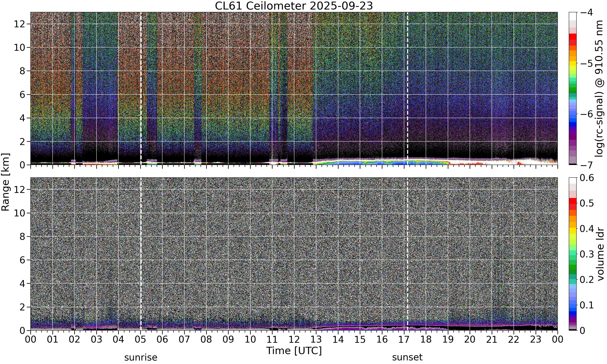The image size is (607, 364).
Task: Click the sunset label below the time axis
Action: (407, 358)
